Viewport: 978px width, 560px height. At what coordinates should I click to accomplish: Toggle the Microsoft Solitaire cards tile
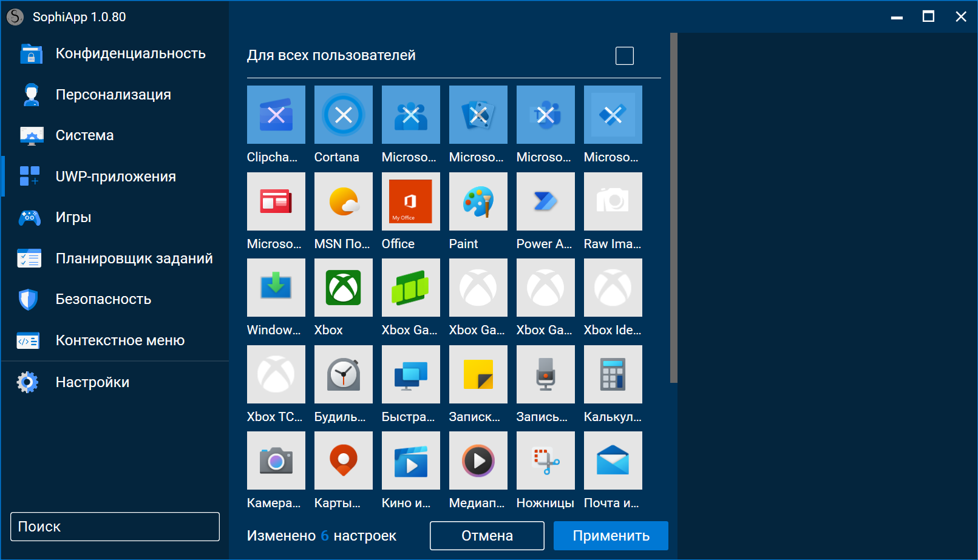point(478,115)
